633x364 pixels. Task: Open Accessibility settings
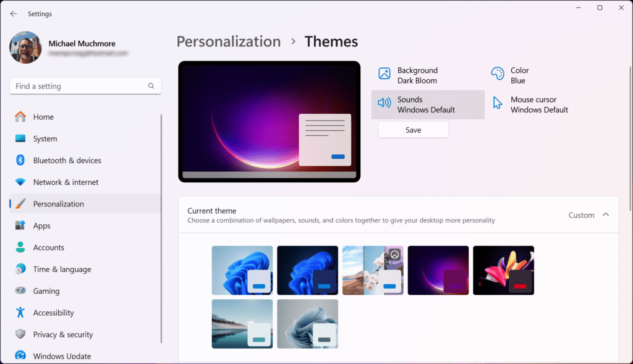85,313
